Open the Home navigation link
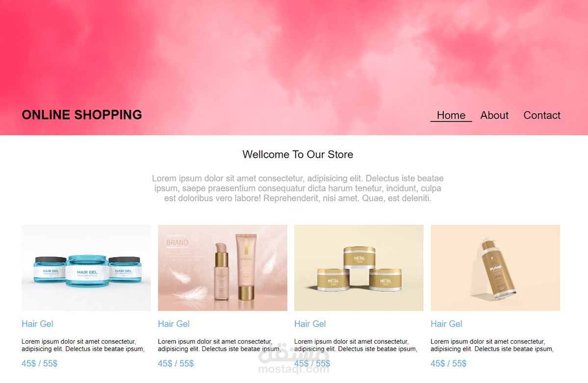Screen dimensions: 588x383 click(x=451, y=115)
